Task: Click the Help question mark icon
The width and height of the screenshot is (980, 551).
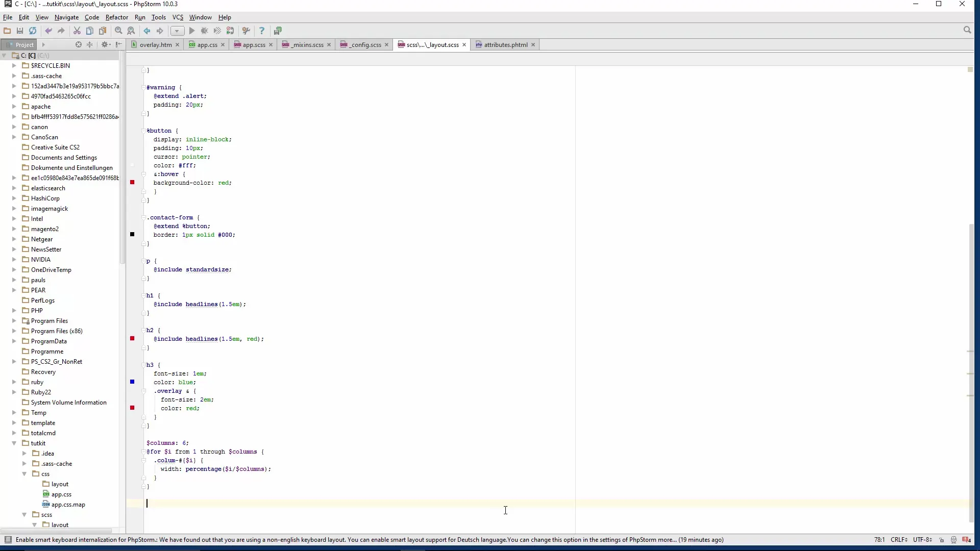Action: (262, 31)
